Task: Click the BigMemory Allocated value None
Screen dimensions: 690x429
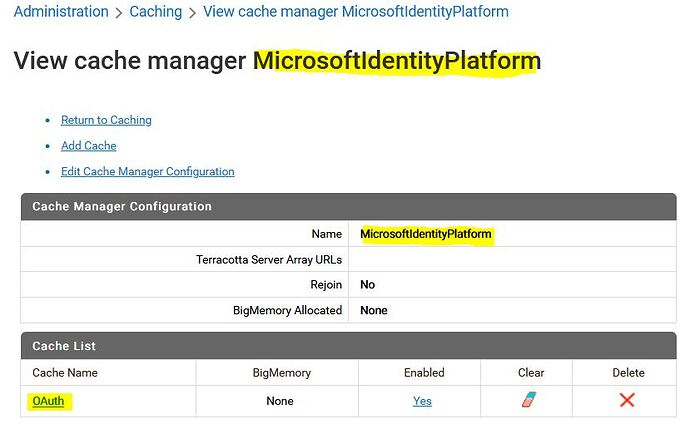Action: click(374, 310)
